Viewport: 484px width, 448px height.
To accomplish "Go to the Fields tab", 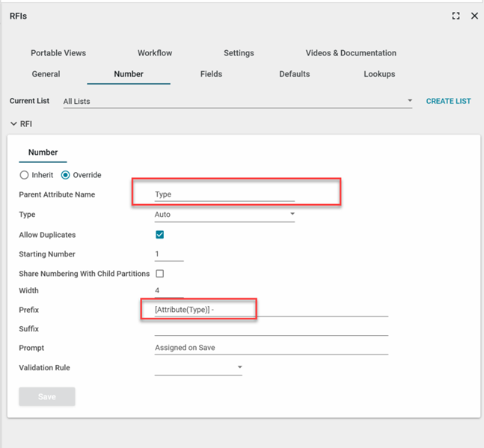I will (x=211, y=74).
